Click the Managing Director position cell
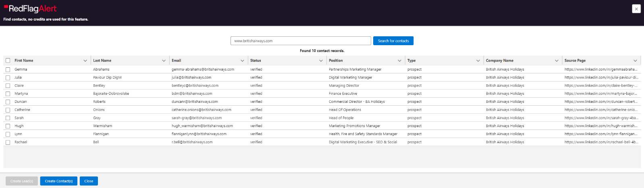Viewport: 644px width, 188px height. point(344,86)
